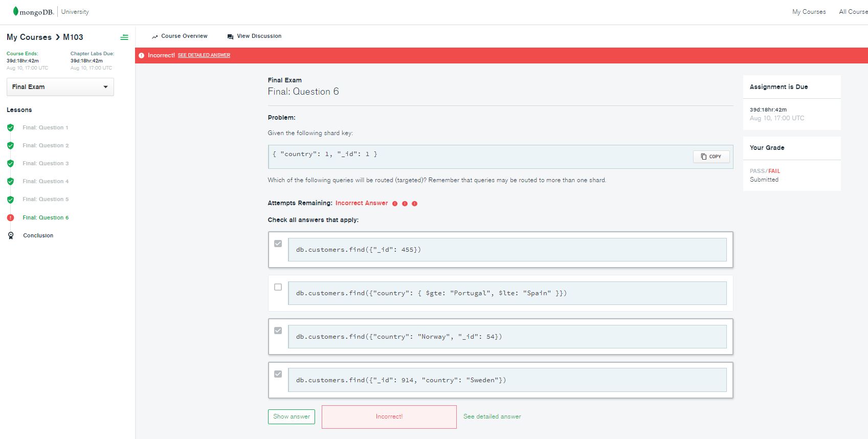Click the MongoDB leaf logo
This screenshot has width=868, height=439.
point(16,11)
